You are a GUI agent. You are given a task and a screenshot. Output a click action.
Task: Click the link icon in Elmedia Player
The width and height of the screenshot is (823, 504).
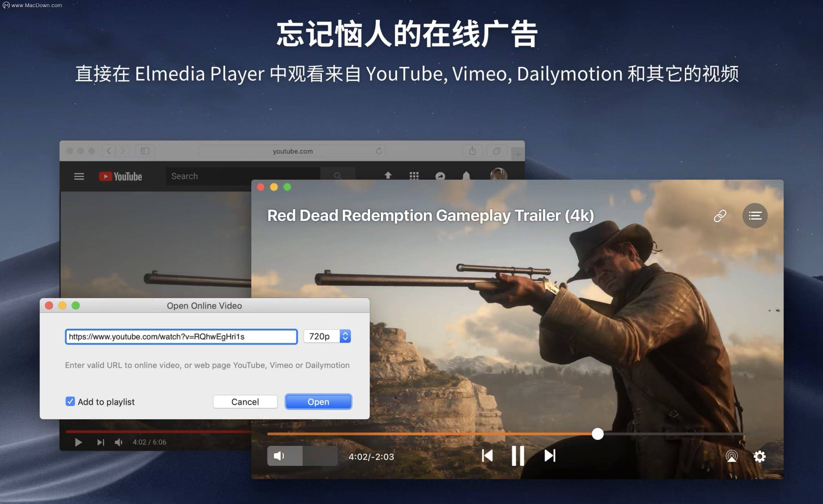[720, 216]
